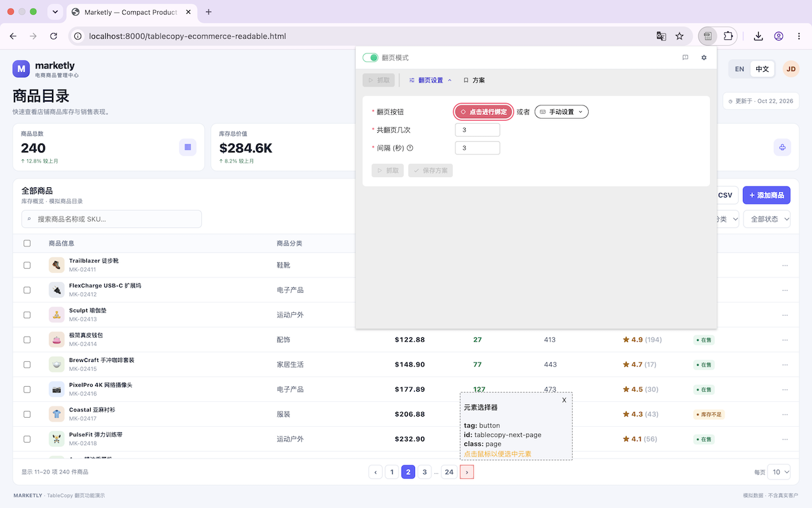Open the 每页 rows-per-page dropdown

click(x=779, y=472)
